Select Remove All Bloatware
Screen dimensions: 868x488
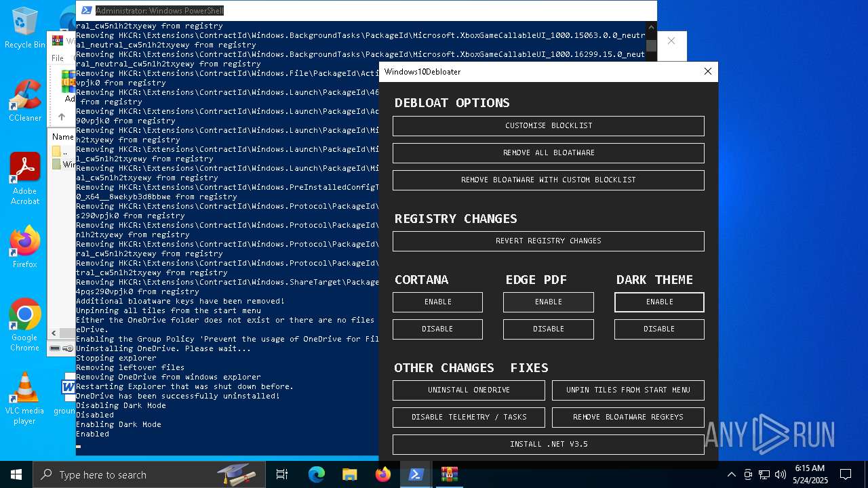(x=548, y=153)
